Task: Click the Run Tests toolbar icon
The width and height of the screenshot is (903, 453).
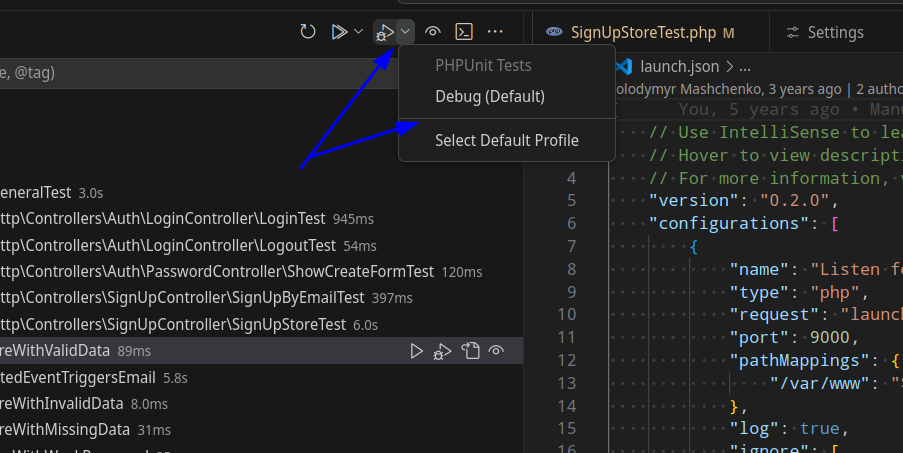Action: [339, 32]
